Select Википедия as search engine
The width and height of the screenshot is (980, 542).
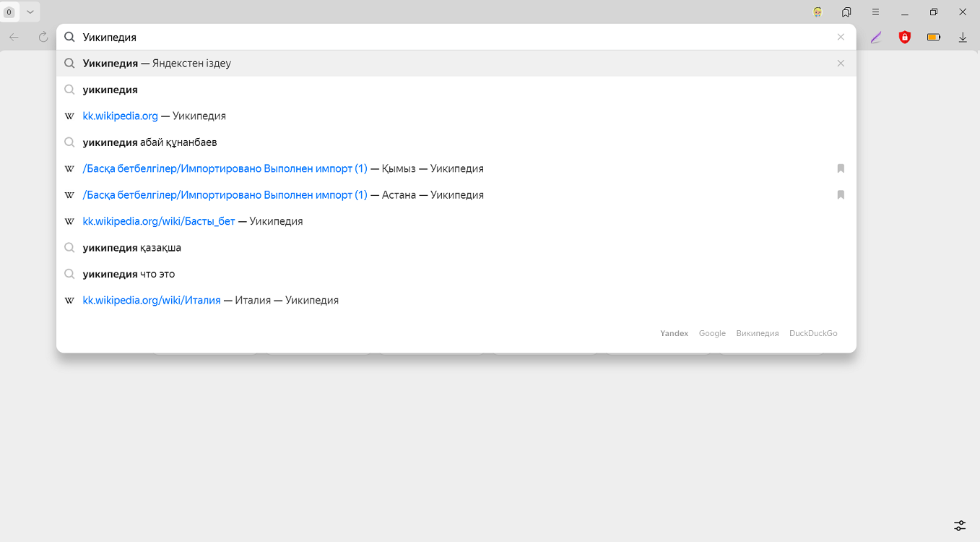[758, 333]
